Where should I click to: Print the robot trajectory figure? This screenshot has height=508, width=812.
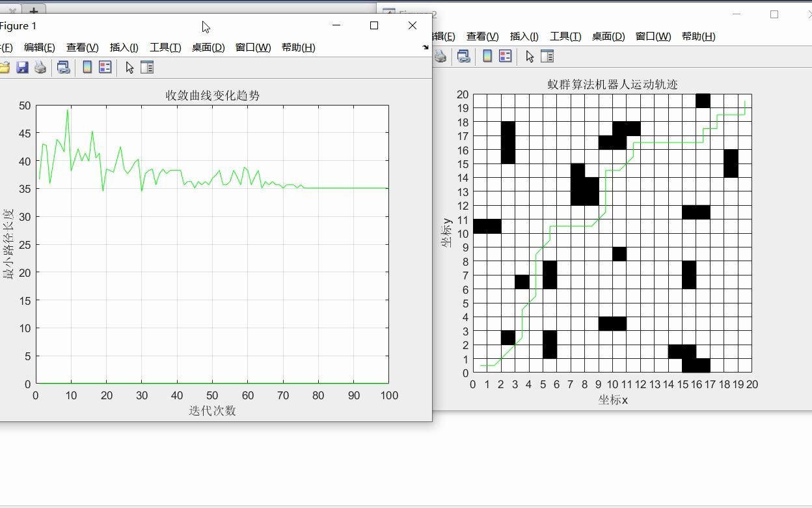[440, 56]
